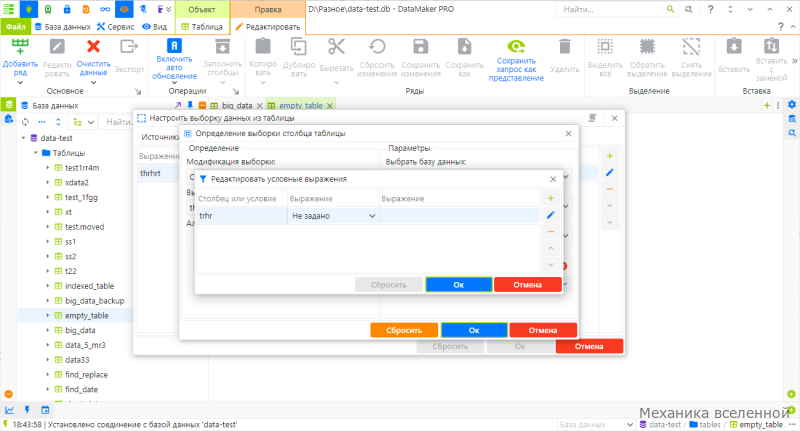
Task: Expand the big_data table node
Action: point(47,331)
